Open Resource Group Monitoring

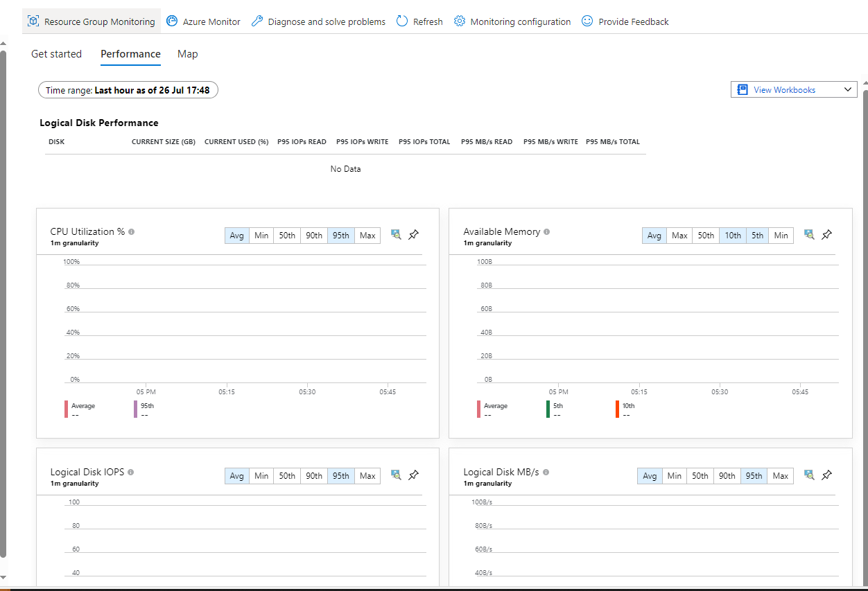(x=92, y=21)
